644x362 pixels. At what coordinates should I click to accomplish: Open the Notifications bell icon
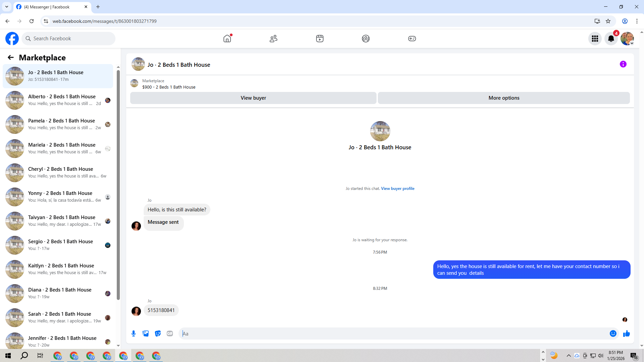[611, 39]
